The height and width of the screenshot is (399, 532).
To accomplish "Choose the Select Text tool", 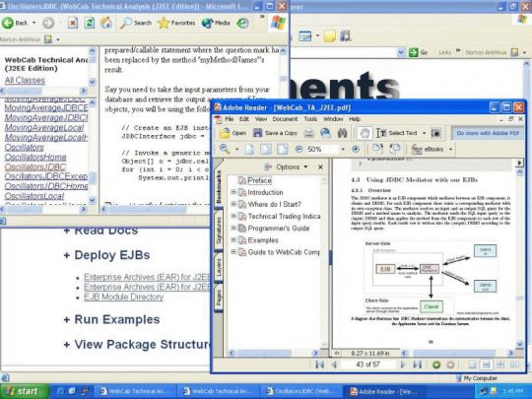I will click(x=397, y=133).
